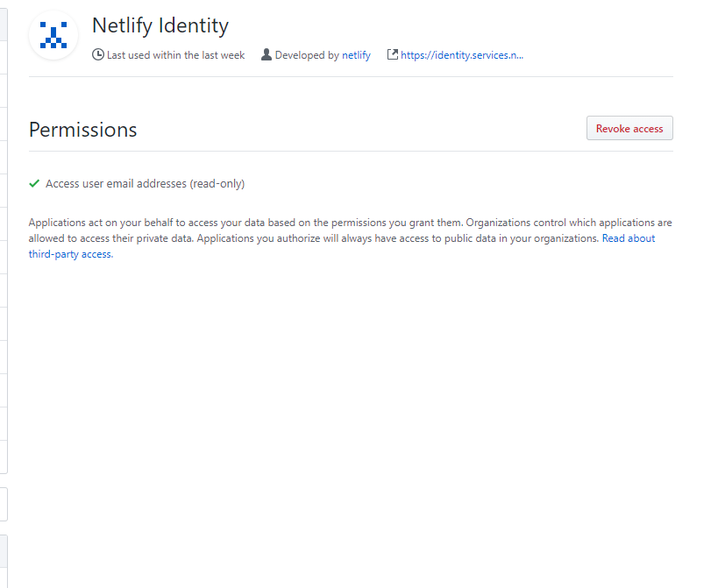The height and width of the screenshot is (588, 718).
Task: Select the "Access user email addresses (read-only)" permission
Action: (x=145, y=183)
